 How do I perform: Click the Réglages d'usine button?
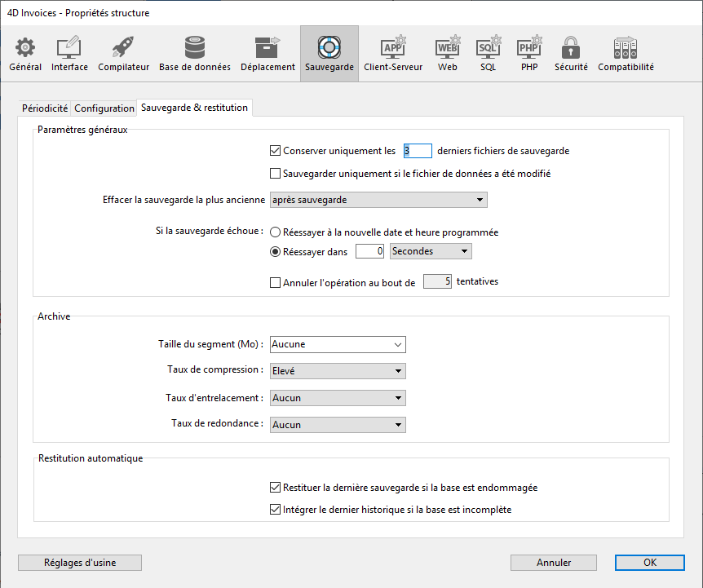[80, 563]
